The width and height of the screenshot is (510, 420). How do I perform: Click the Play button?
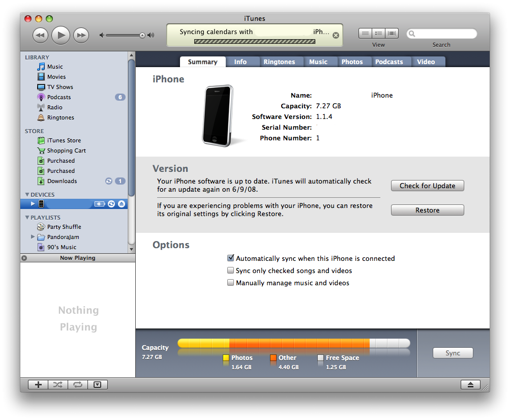coord(61,35)
